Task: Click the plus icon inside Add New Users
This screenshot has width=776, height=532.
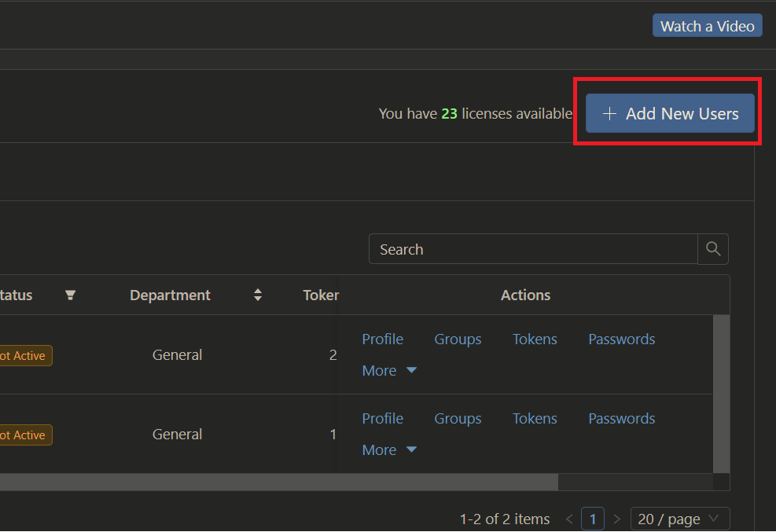Action: pos(609,113)
